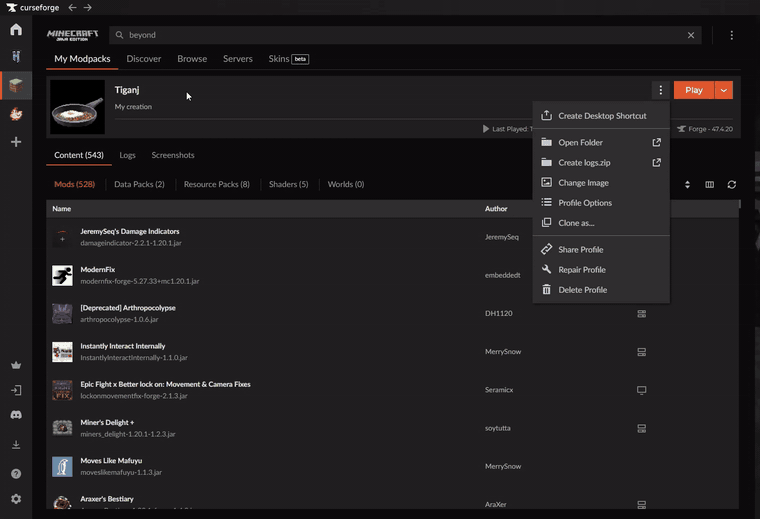Choose Repair Profile from the menu
Viewport: 760px width, 519px height.
(x=601, y=270)
